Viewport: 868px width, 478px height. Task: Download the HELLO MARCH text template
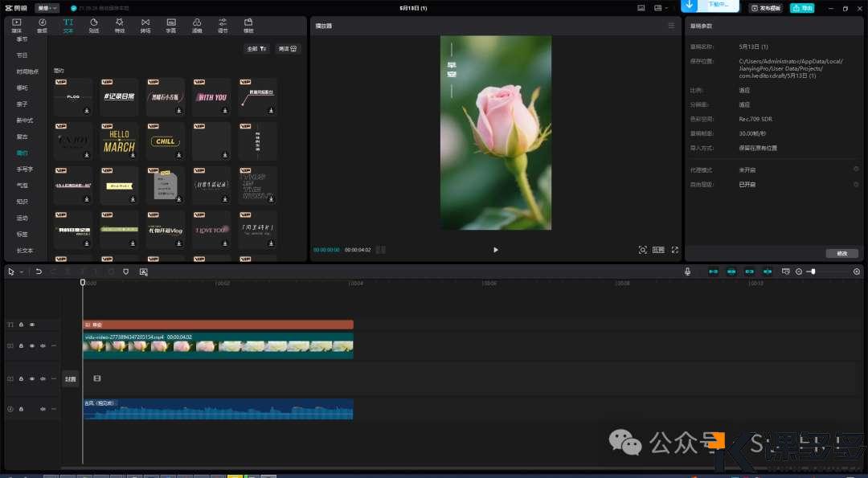coord(132,154)
